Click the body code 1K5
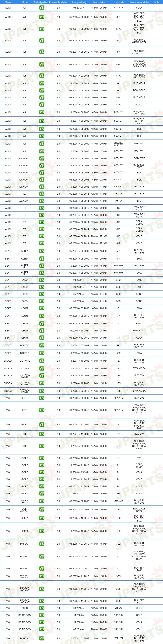Screen dimensions: 163x644 point(118,509)
